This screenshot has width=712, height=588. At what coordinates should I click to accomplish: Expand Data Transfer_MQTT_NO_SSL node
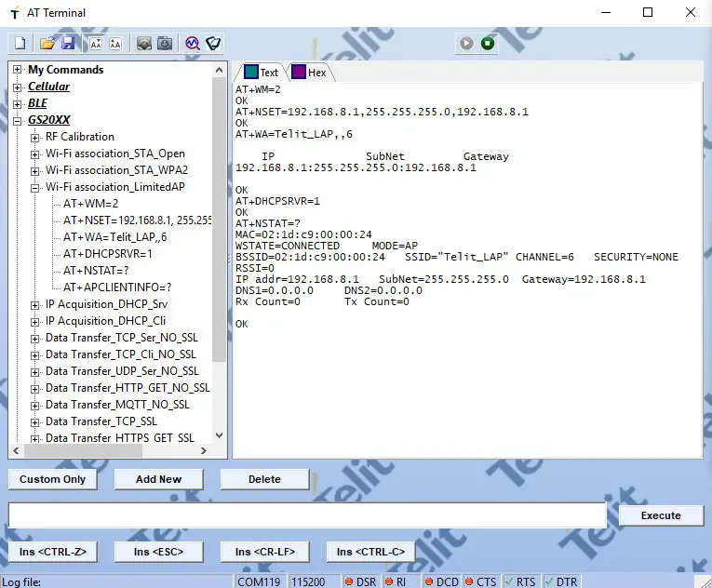coord(35,406)
